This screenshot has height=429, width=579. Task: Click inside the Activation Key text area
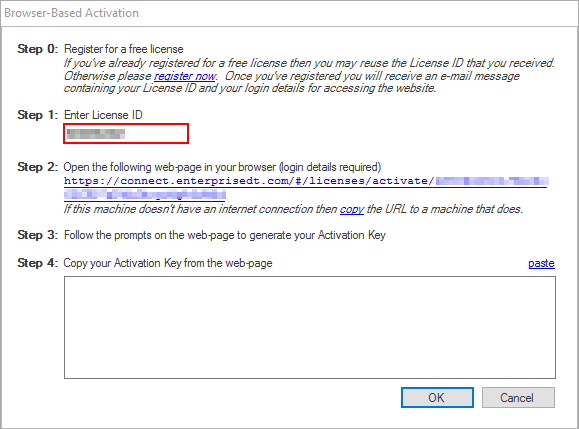(x=310, y=327)
